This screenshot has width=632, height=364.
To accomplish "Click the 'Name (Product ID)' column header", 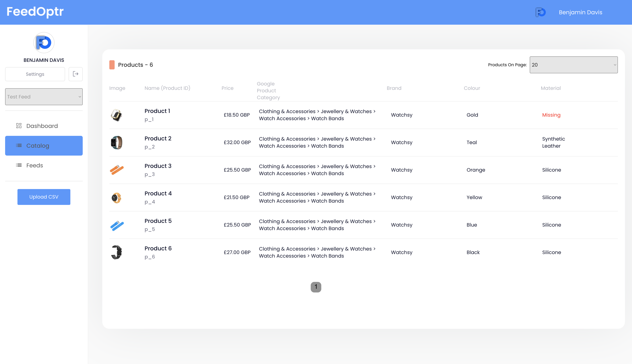I will coord(167,88).
